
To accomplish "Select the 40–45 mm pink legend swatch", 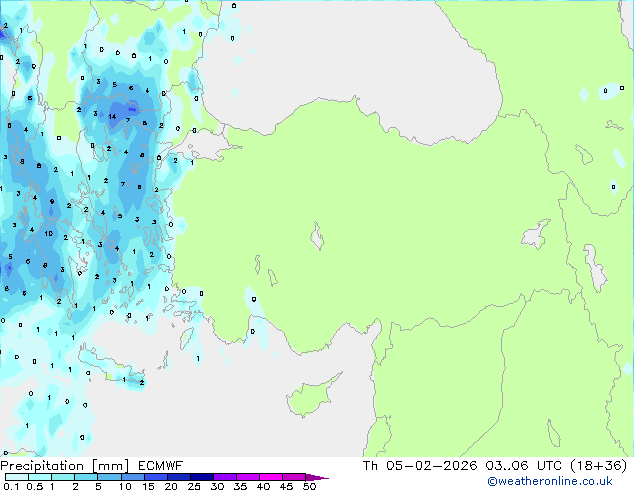I will pos(271,477).
